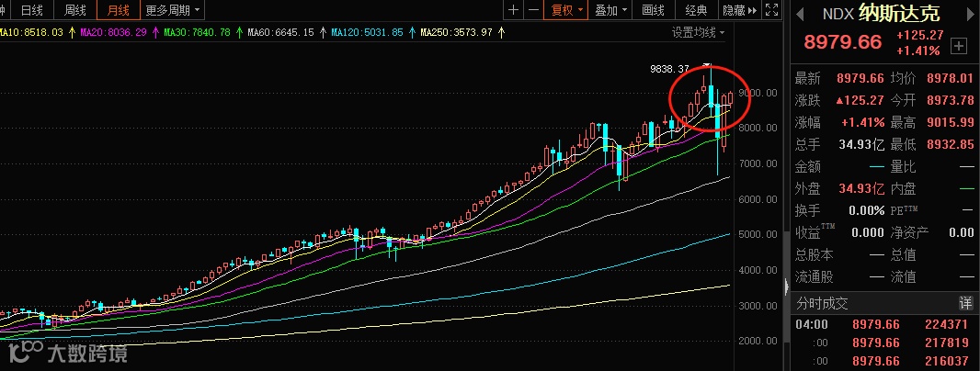
Task: Collapse right panel via divider arrow
Action: coord(786,287)
